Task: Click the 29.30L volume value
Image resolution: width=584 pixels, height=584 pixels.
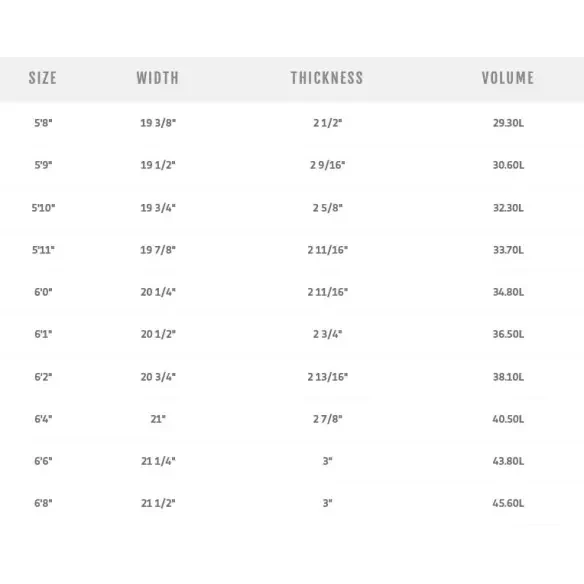Action: 508,123
